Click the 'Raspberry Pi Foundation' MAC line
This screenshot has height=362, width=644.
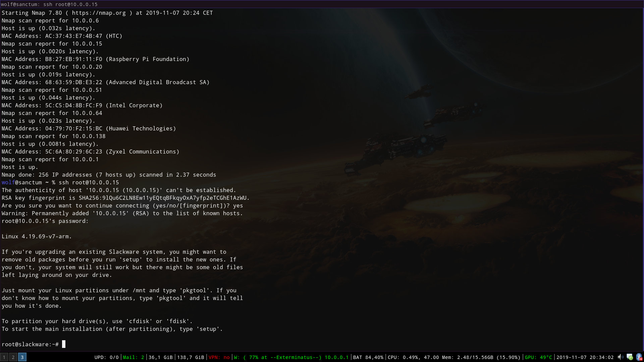click(96, 59)
